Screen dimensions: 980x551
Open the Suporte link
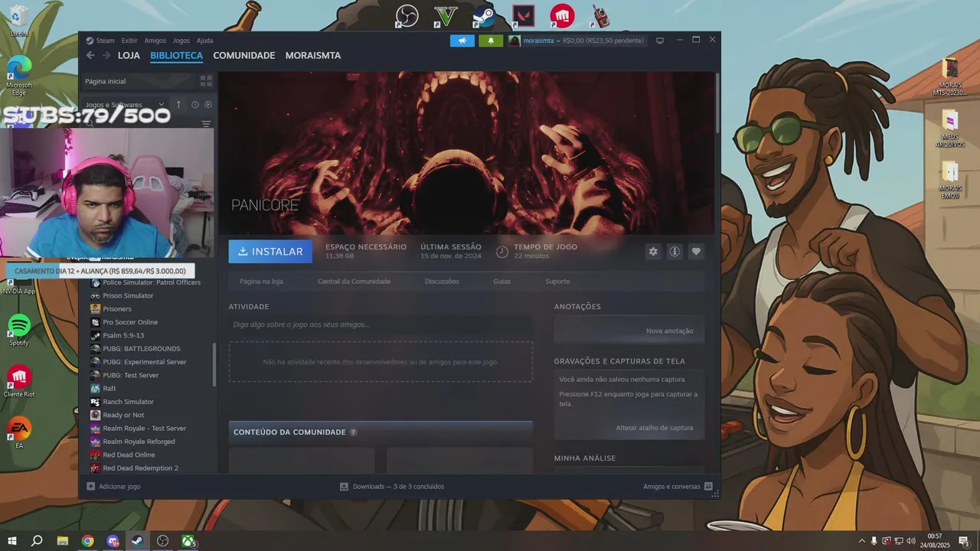557,282
